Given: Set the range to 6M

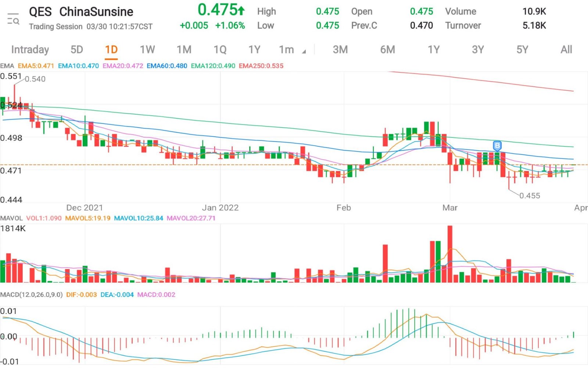Looking at the screenshot, I should click(388, 50).
